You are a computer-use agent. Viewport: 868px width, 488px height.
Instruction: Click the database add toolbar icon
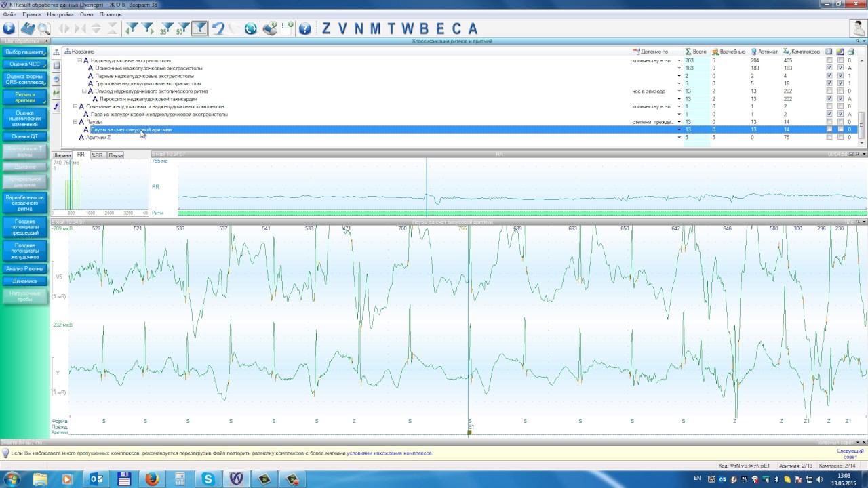coord(270,28)
